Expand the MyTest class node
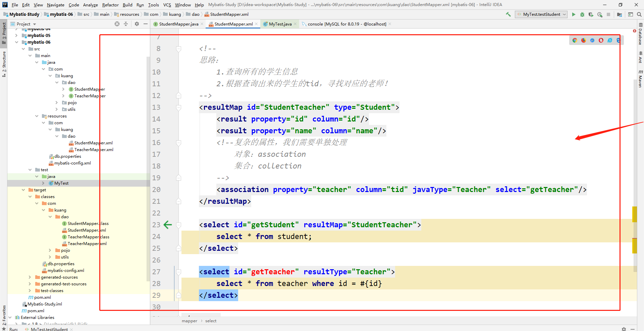644x331 pixels. click(43, 183)
